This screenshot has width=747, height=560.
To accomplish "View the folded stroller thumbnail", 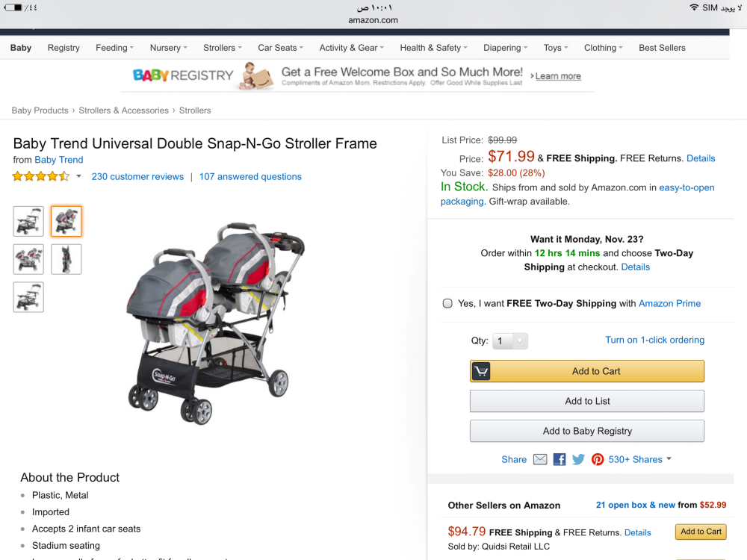I will [66, 259].
